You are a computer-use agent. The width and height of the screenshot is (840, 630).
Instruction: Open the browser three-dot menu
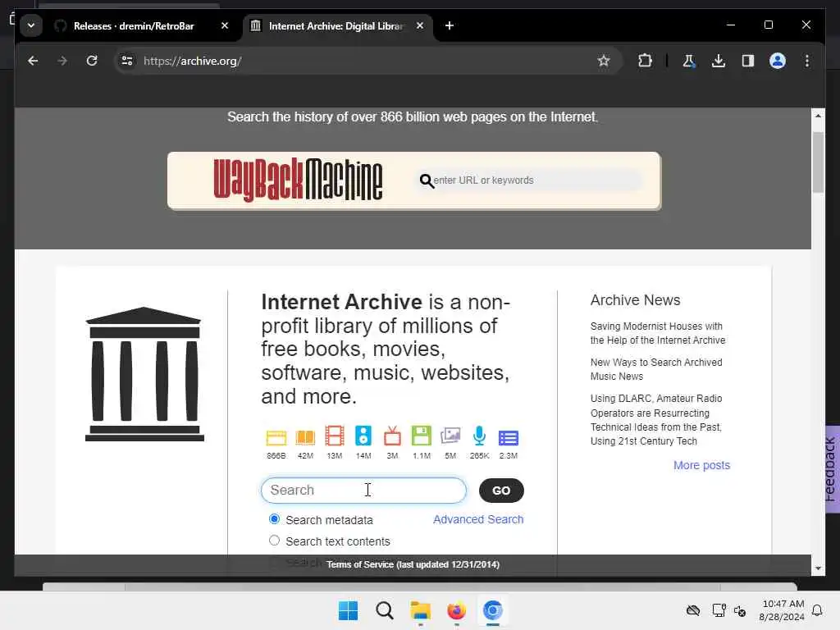(807, 61)
